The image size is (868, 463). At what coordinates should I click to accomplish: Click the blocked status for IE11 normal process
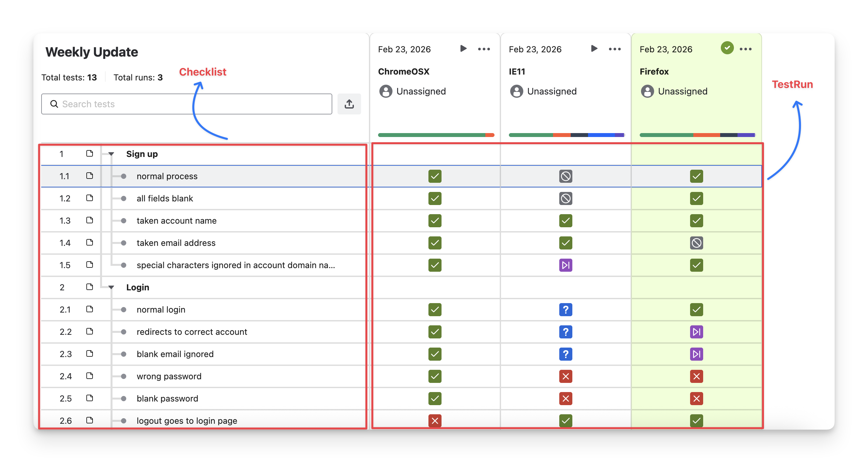tap(565, 176)
